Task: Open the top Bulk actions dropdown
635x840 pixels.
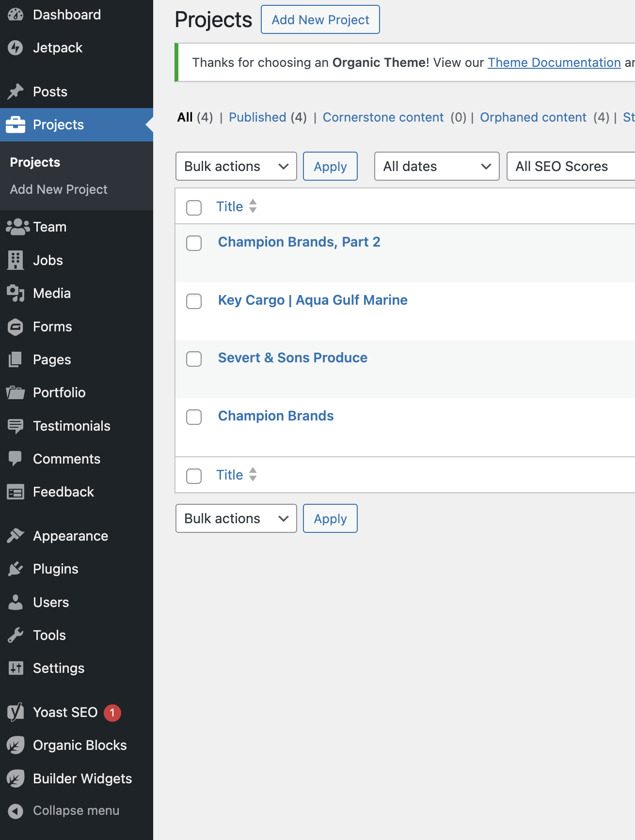Action: [236, 166]
